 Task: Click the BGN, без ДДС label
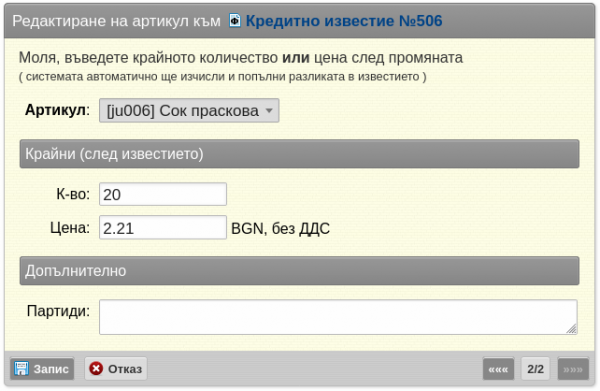click(280, 229)
